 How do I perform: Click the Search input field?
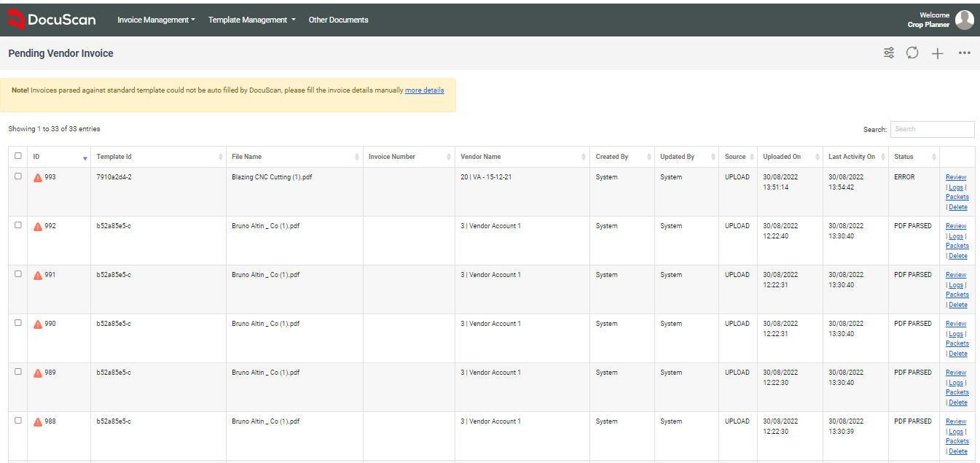click(x=932, y=129)
